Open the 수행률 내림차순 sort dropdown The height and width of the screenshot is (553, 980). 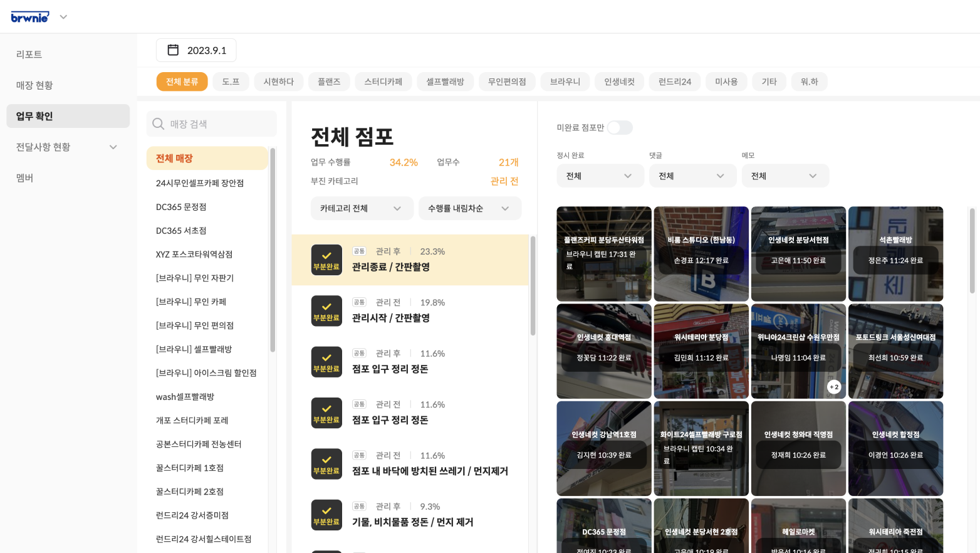(x=469, y=208)
